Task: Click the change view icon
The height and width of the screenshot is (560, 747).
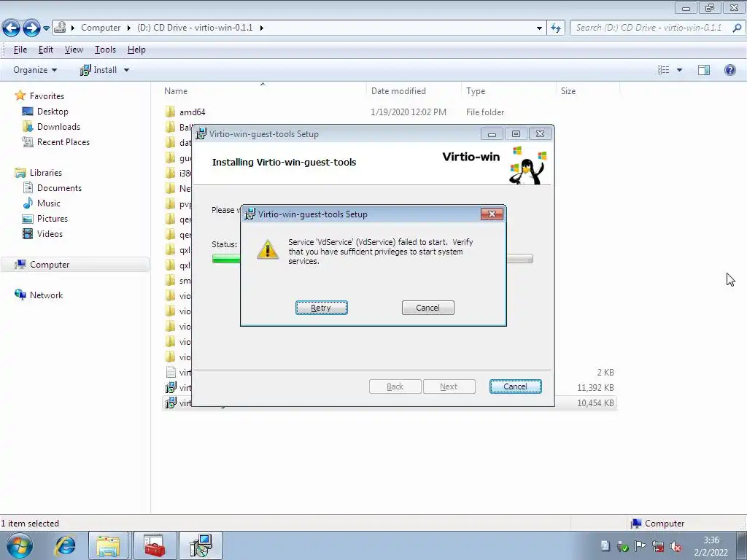Action: (663, 70)
